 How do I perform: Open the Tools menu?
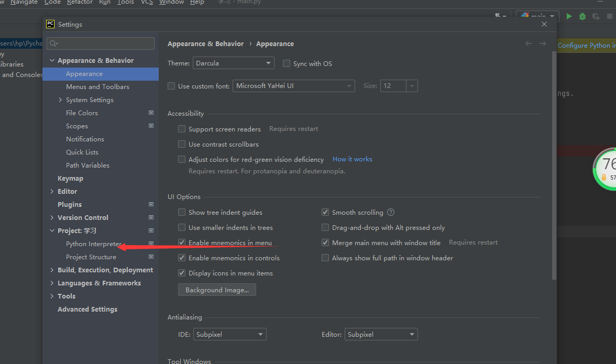coord(126,2)
